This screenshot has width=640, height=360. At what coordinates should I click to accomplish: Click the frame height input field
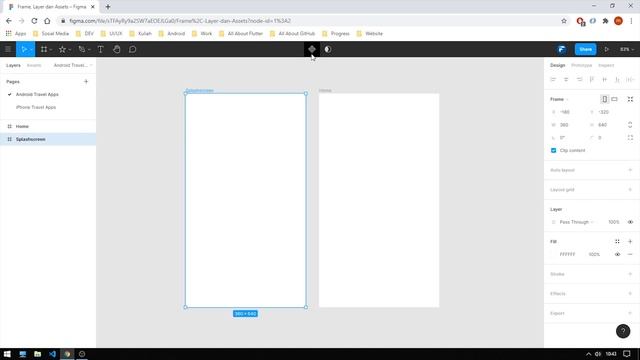[x=606, y=125]
